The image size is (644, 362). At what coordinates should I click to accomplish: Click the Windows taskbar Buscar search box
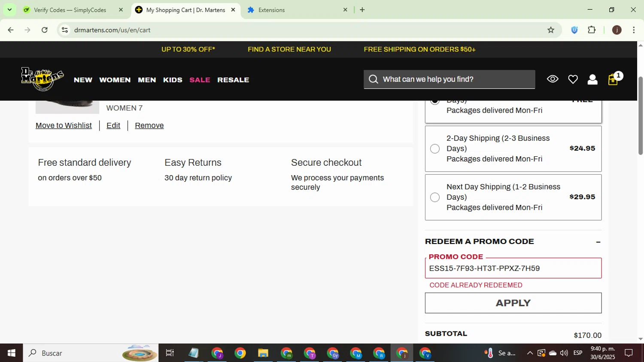click(x=91, y=353)
